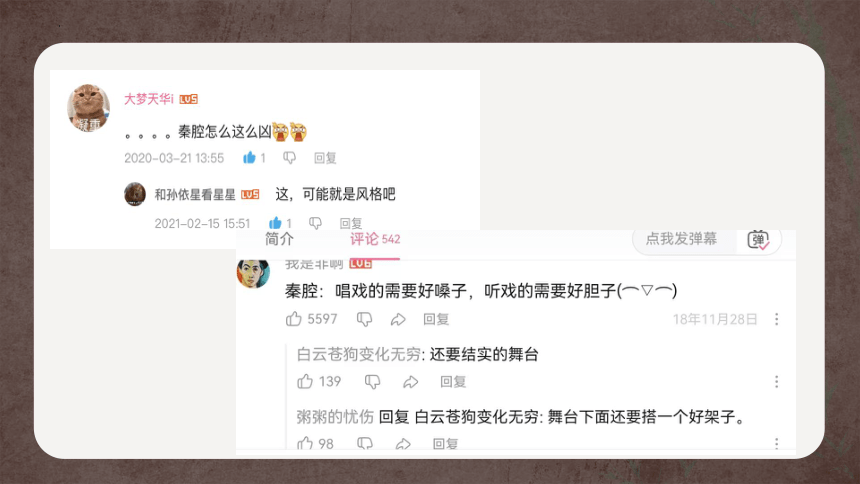Screen dimensions: 860x484
Task: Open 大梦天华i cat avatar profile
Action: [88, 108]
